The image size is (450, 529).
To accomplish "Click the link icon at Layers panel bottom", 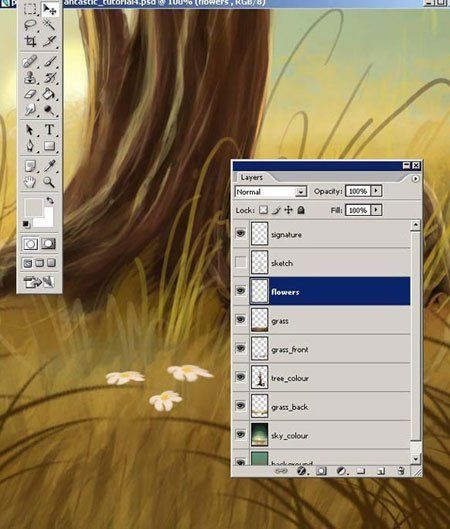I will 281,471.
